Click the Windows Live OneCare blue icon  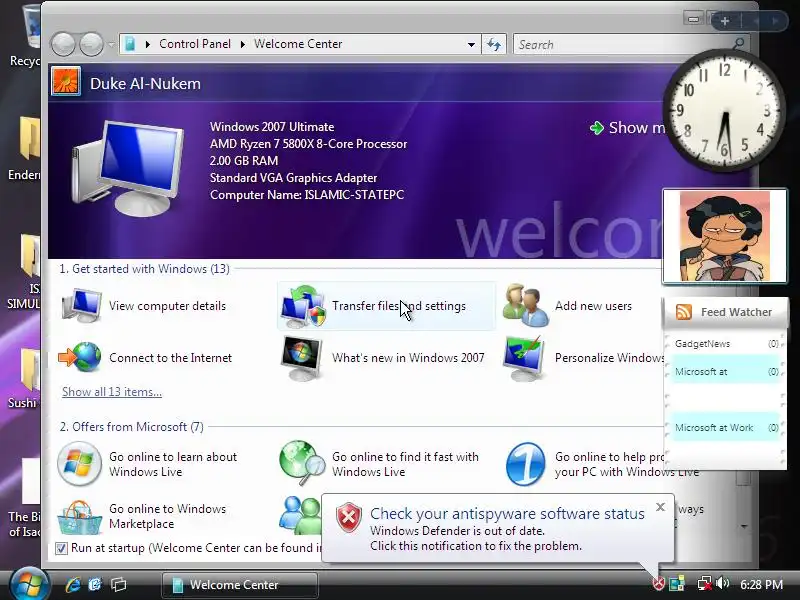[526, 464]
